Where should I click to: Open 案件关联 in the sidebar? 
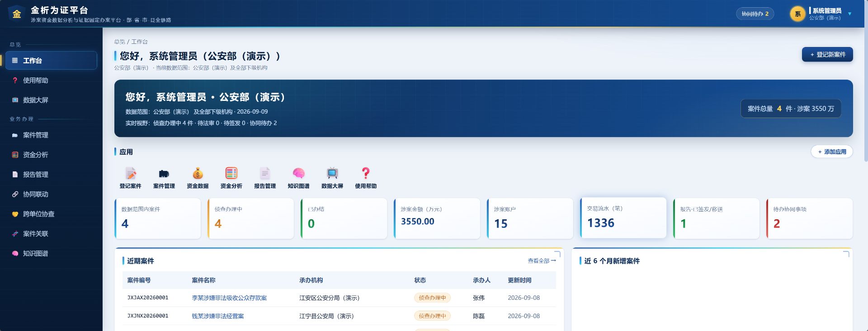coord(51,234)
